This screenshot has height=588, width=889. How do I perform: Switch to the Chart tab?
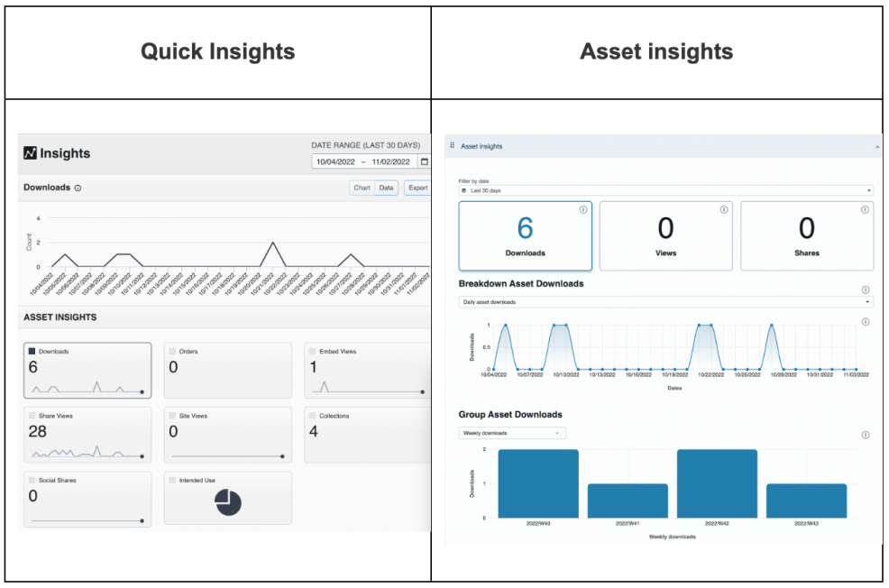pyautogui.click(x=362, y=188)
